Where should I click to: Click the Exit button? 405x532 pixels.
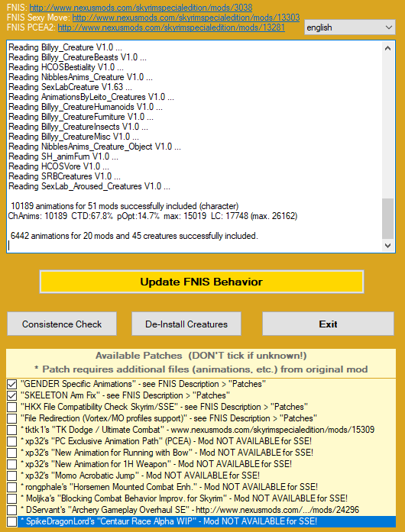329,324
